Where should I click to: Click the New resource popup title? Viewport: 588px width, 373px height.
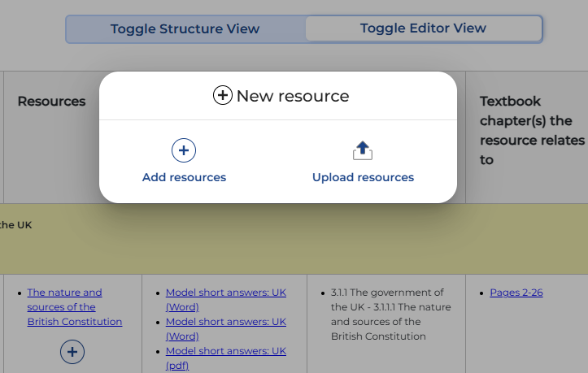click(292, 96)
